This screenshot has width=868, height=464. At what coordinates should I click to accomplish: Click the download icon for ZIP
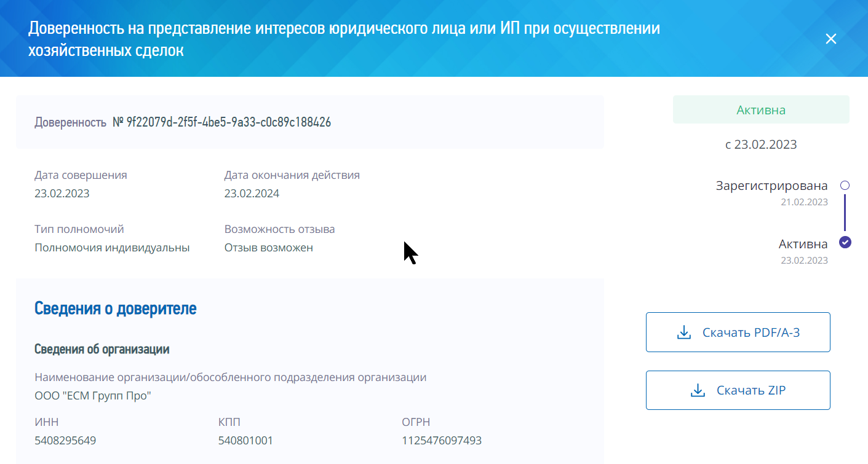tap(698, 390)
